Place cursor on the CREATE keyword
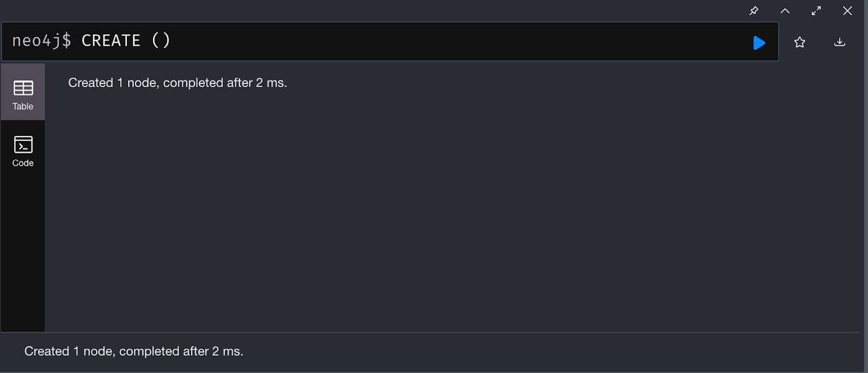 click(111, 41)
